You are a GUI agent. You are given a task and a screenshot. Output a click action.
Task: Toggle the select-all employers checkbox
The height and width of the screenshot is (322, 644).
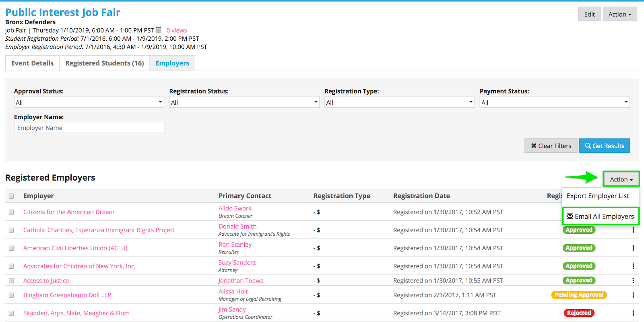(x=11, y=196)
